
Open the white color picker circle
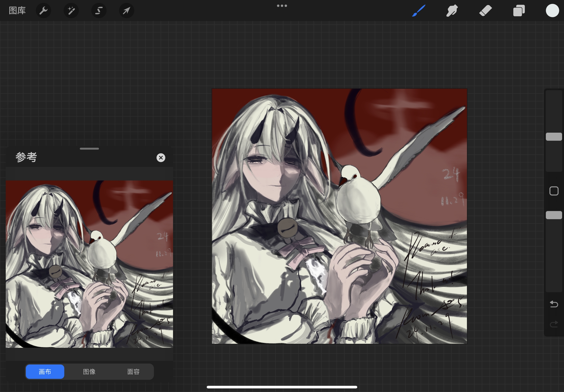552,11
